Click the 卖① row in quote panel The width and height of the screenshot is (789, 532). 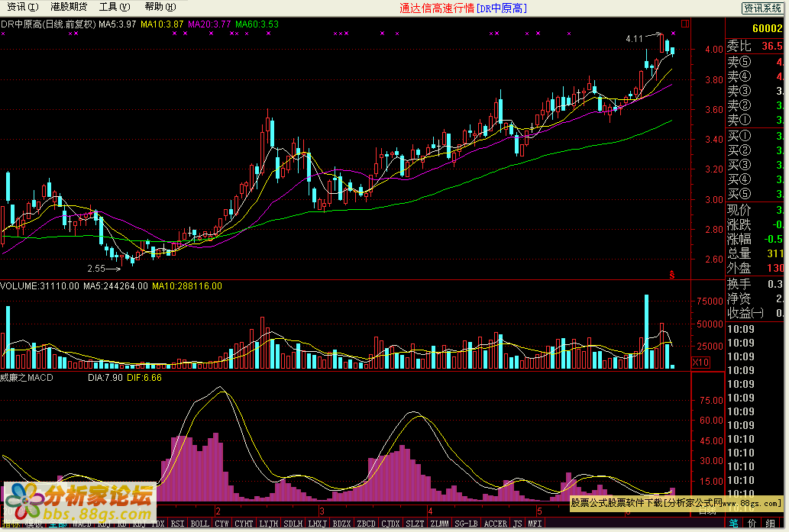tap(755, 120)
